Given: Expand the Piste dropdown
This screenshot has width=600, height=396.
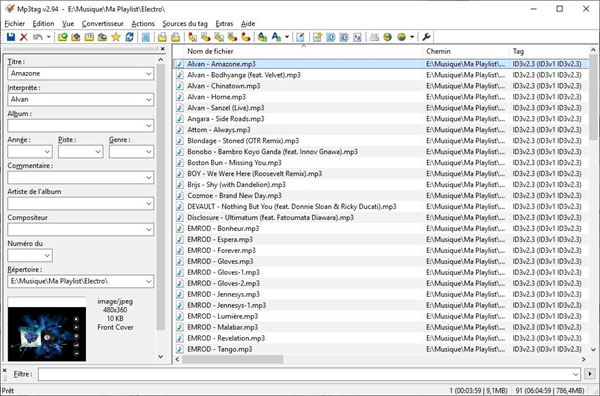Looking at the screenshot, I should click(x=98, y=152).
